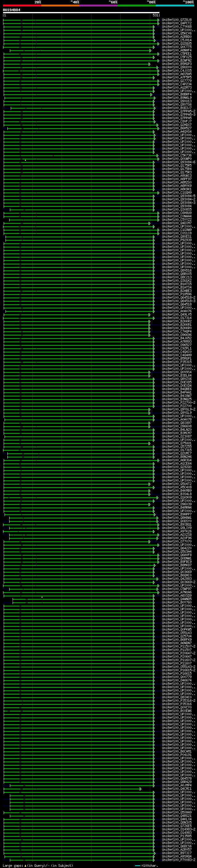Select hit UniRef100_P70083-2
This screenshot has height=868, width=197.
click(179, 860)
